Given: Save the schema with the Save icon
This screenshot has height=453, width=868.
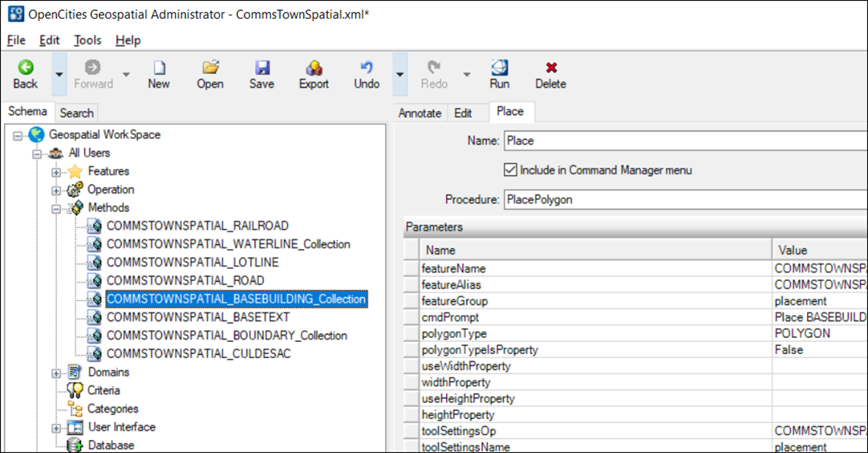Looking at the screenshot, I should tap(262, 73).
